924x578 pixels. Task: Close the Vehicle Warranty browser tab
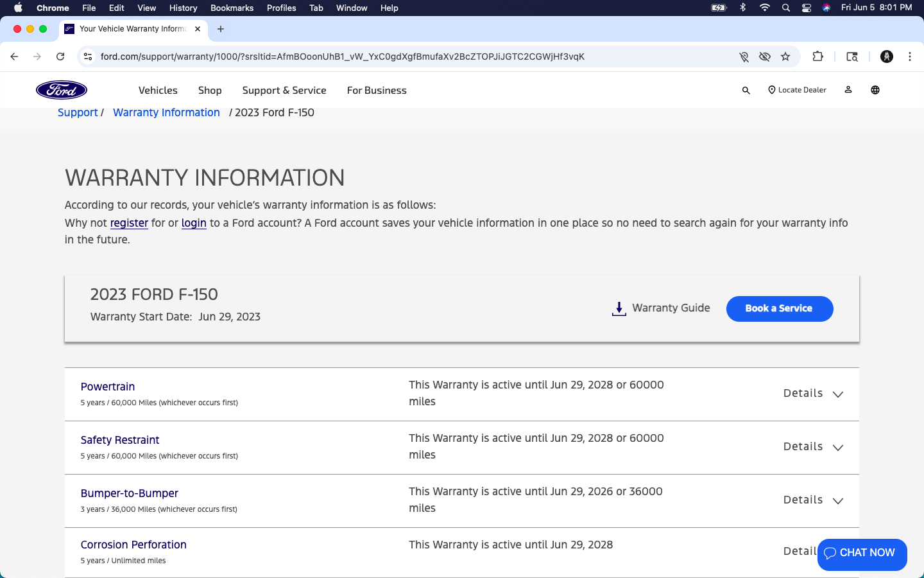click(x=198, y=29)
